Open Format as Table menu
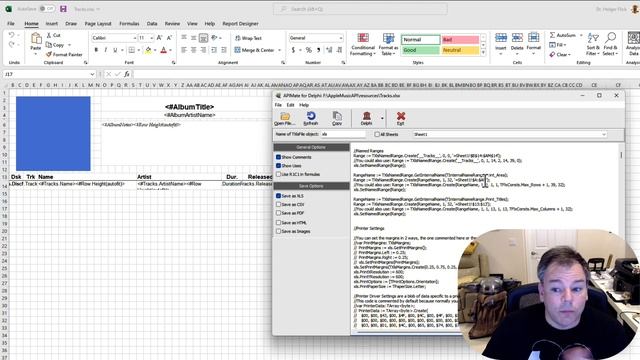This screenshot has height=360, width=640. coord(388,44)
